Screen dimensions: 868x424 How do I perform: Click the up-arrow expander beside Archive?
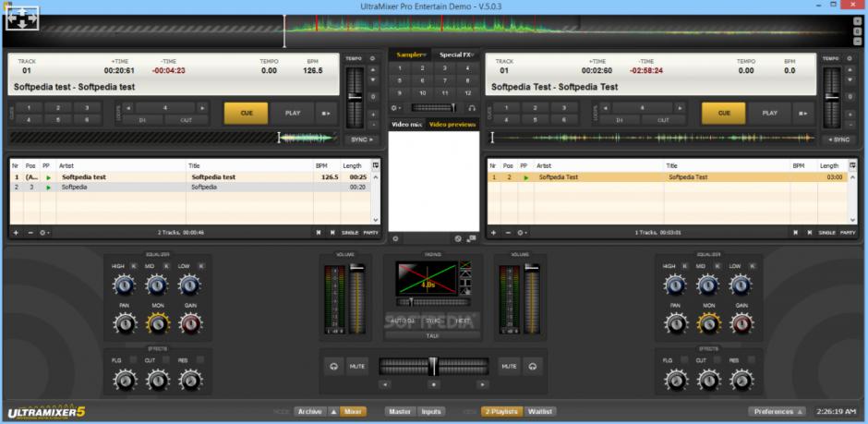tap(333, 412)
